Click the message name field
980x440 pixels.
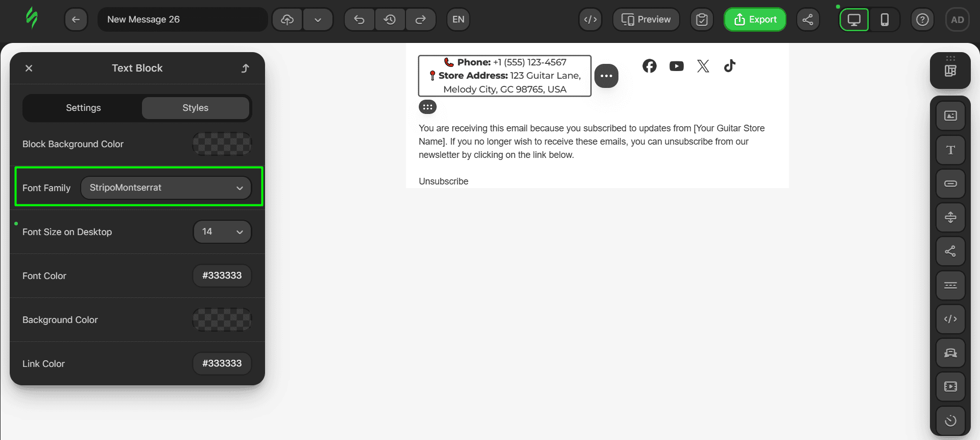182,19
